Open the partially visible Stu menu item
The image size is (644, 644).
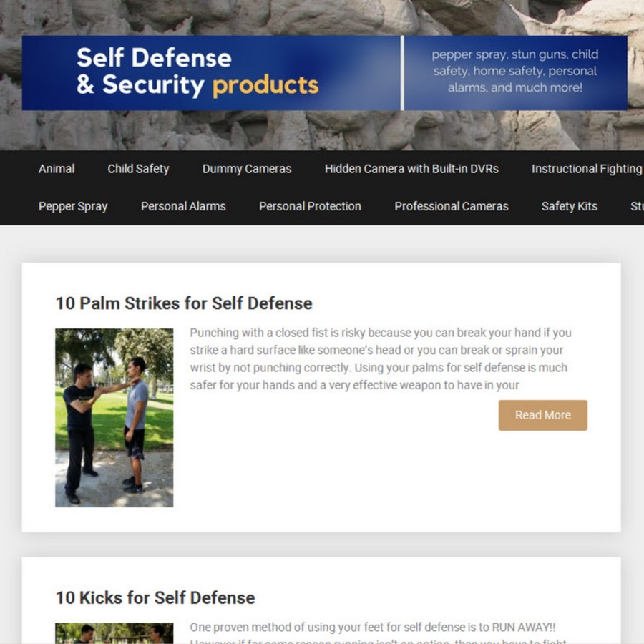637,206
